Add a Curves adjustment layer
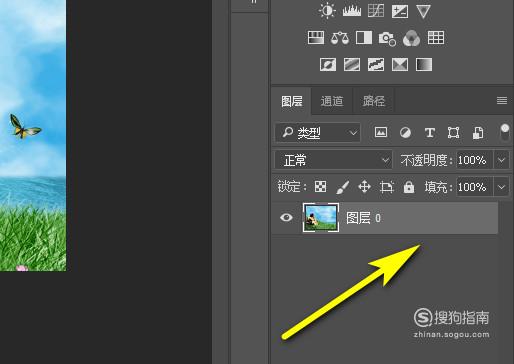Image resolution: width=514 pixels, height=364 pixels. pyautogui.click(x=376, y=11)
